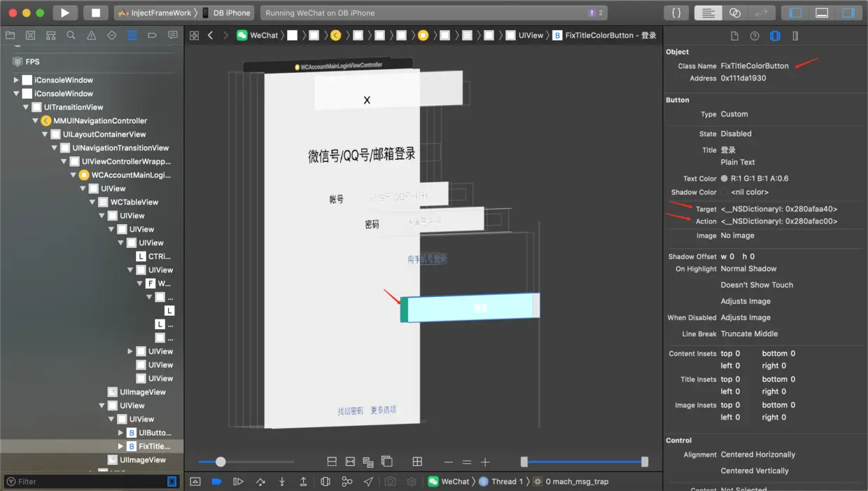Switch to the Assistant editor
The height and width of the screenshot is (491, 868).
click(x=734, y=13)
